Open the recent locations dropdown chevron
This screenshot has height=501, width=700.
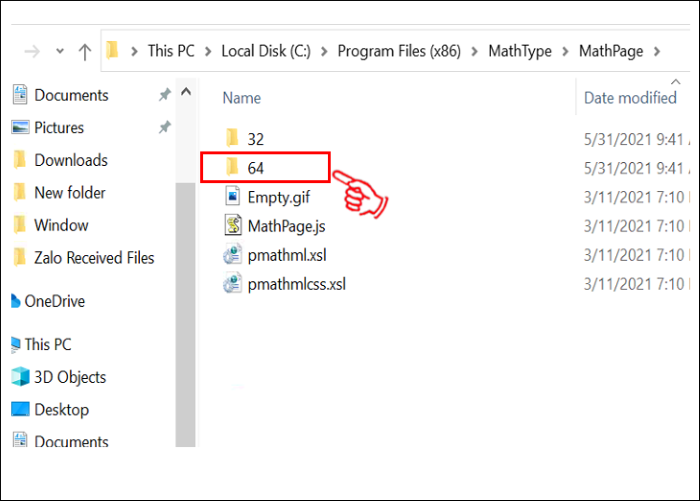(x=60, y=51)
